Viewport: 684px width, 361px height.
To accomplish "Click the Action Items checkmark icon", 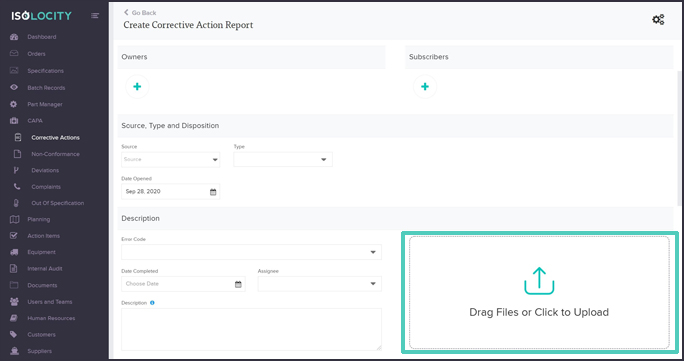I will 14,236.
